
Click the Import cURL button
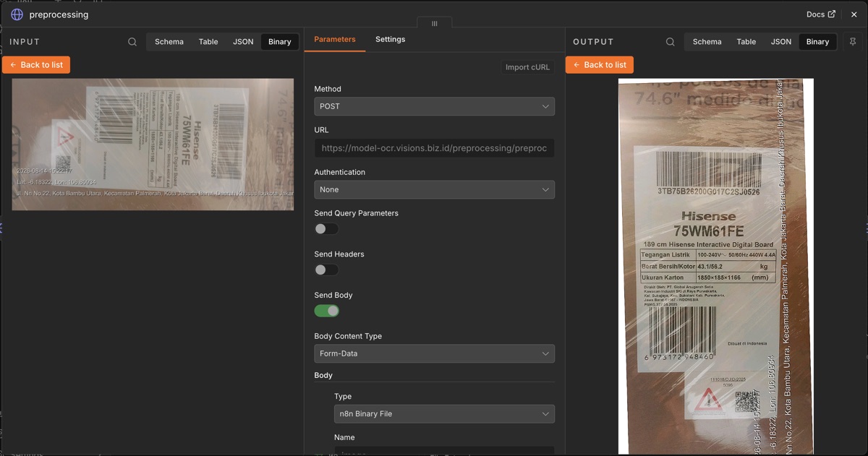527,67
